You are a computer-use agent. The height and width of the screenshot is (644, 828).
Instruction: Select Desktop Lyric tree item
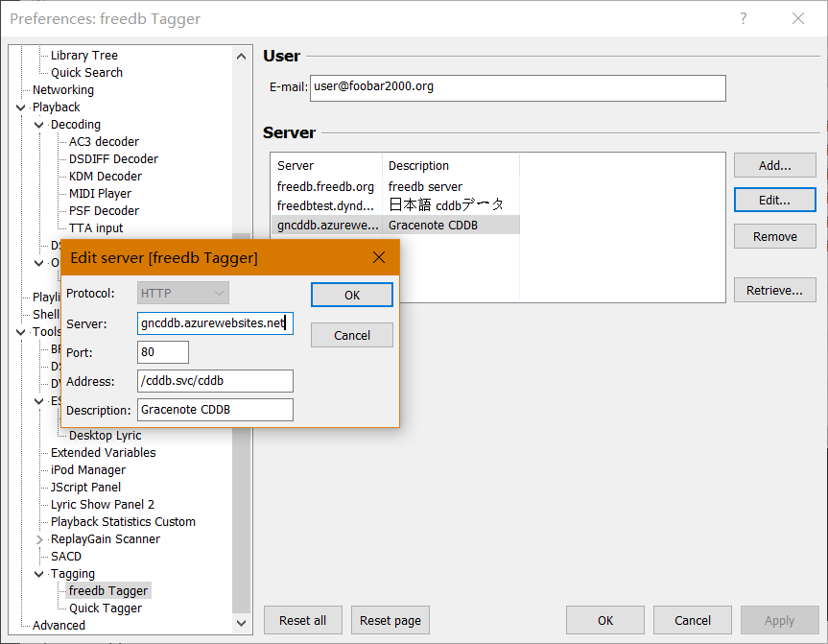click(x=106, y=436)
